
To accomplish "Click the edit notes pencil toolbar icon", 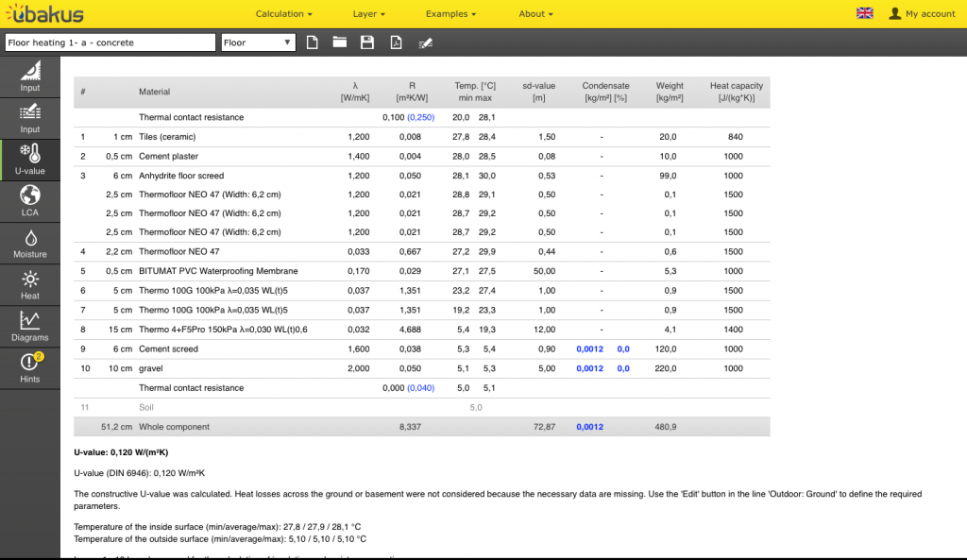I will (x=426, y=42).
